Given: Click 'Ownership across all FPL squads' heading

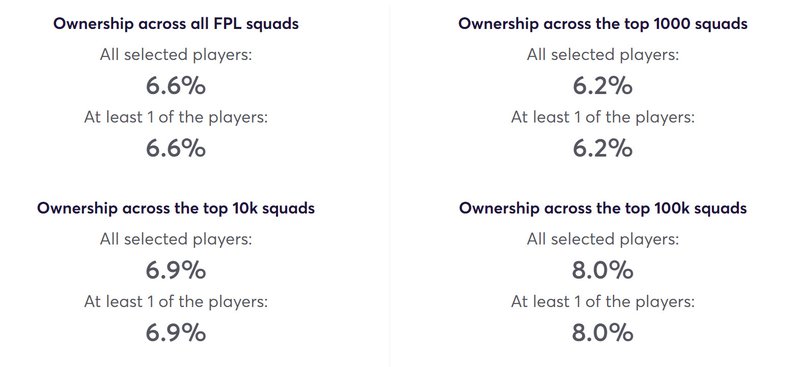Looking at the screenshot, I should tap(176, 24).
